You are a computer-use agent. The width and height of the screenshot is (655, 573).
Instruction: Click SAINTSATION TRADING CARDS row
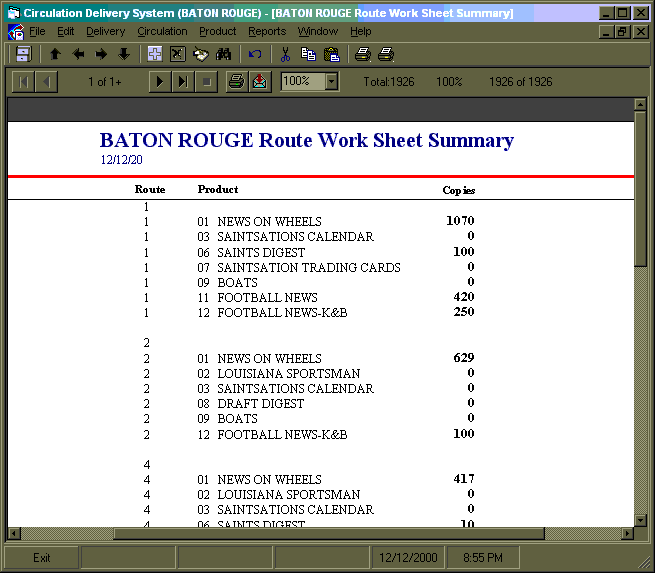coord(309,267)
